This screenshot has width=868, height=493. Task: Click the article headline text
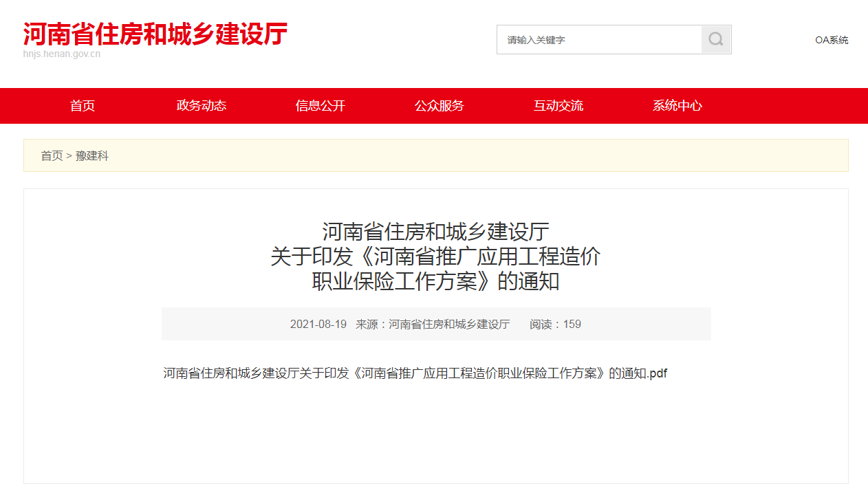point(435,256)
